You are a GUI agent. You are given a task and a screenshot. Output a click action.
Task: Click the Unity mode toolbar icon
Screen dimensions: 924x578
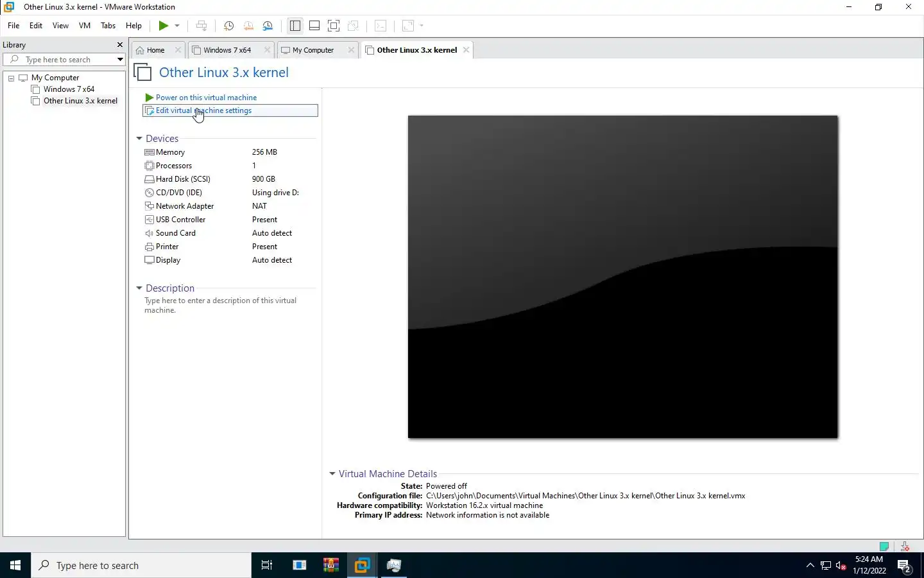[353, 26]
